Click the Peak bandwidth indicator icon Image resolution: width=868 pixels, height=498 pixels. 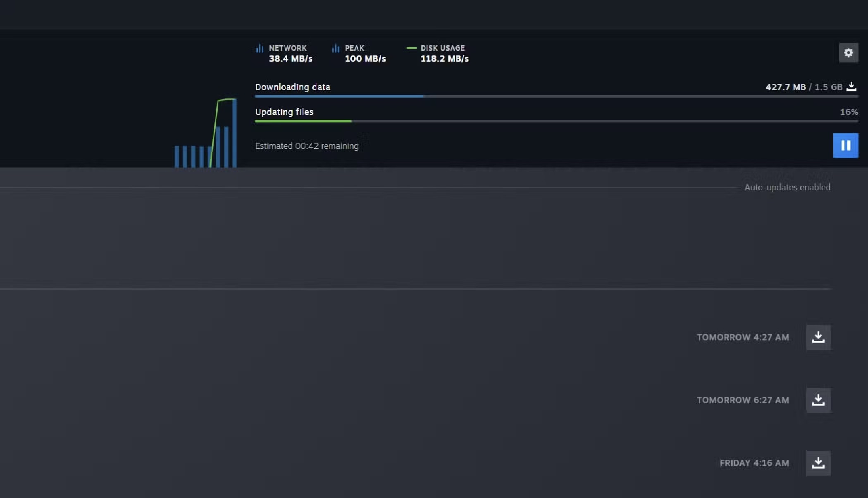(335, 48)
